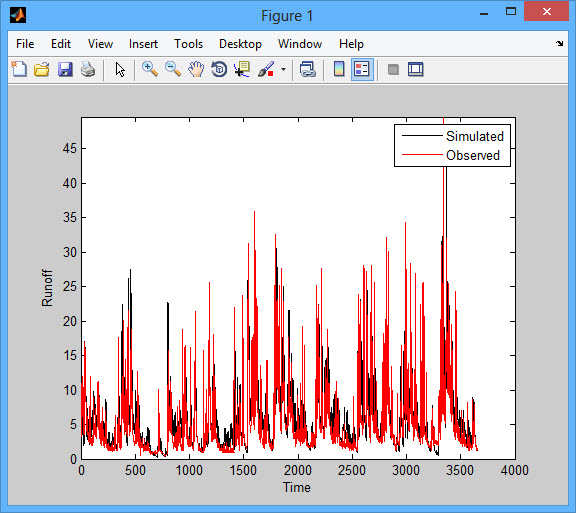The height and width of the screenshot is (513, 576).
Task: Open the Desktop menu
Action: [240, 44]
